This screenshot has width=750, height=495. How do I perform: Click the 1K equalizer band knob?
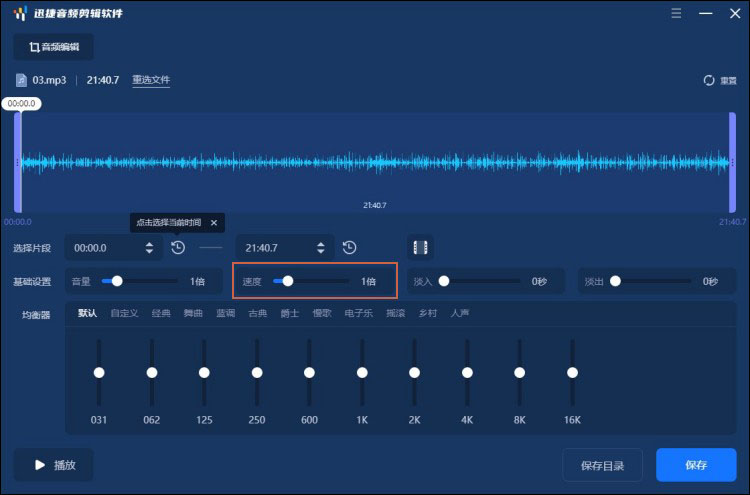tap(362, 373)
